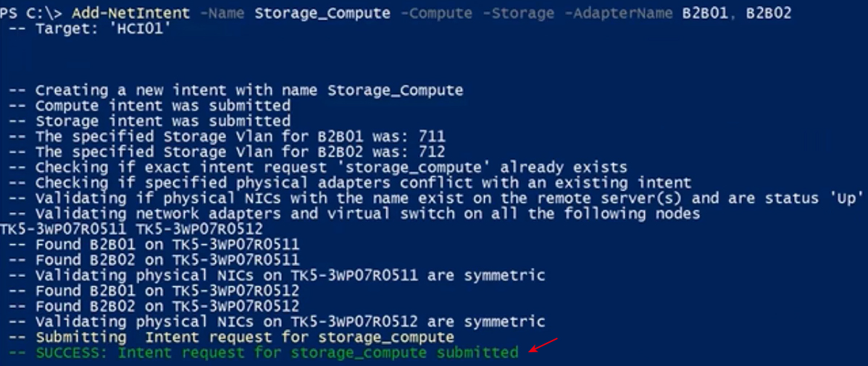
Task: Click the 'Compute intent was submitted' line
Action: (149, 105)
